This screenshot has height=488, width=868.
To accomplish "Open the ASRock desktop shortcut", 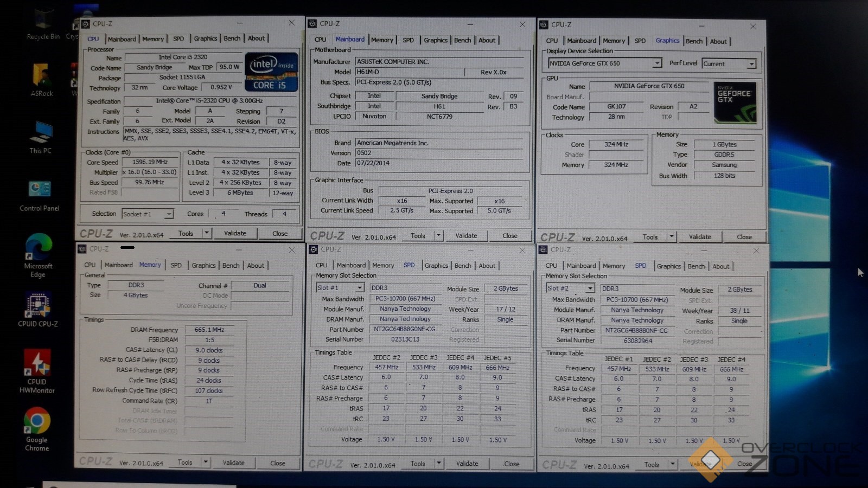I will (x=42, y=80).
